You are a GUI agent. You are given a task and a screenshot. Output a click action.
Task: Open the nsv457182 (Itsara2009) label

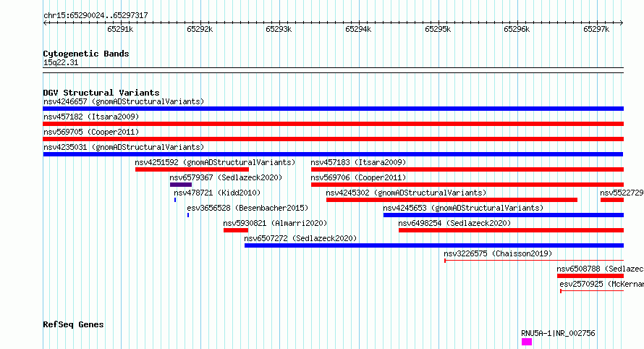[x=91, y=117]
